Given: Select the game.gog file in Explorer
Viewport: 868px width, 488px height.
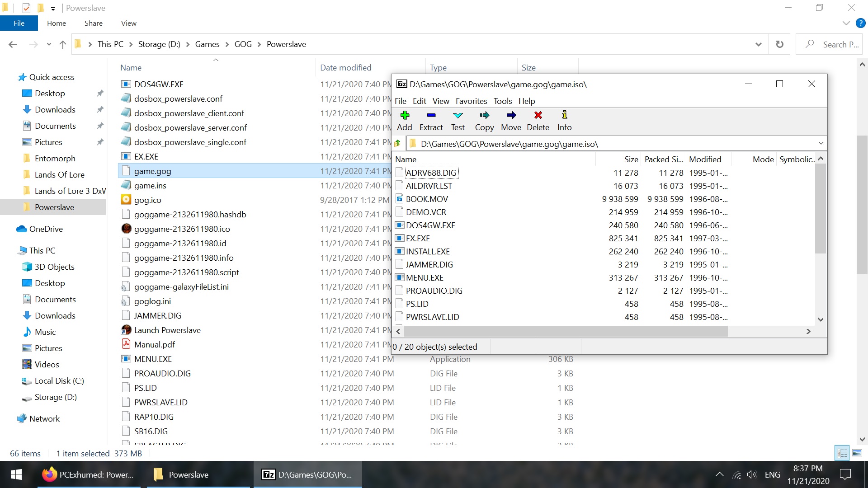Looking at the screenshot, I should [153, 171].
